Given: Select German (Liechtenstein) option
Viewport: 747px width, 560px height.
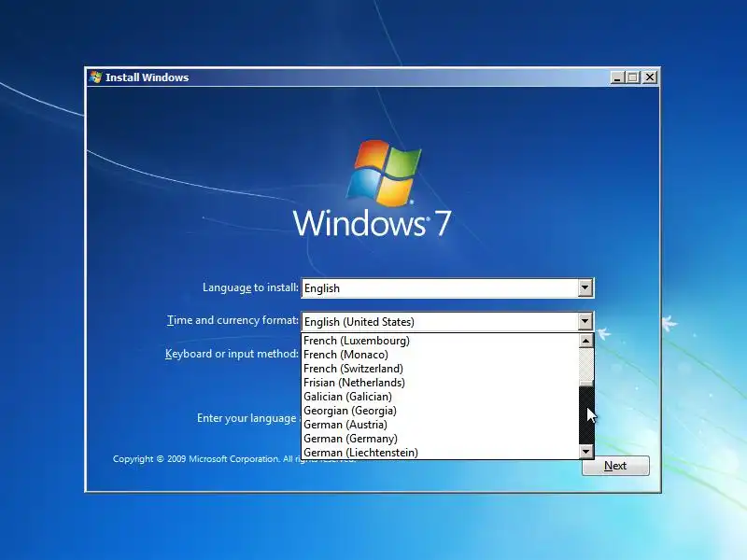Looking at the screenshot, I should 440,453.
